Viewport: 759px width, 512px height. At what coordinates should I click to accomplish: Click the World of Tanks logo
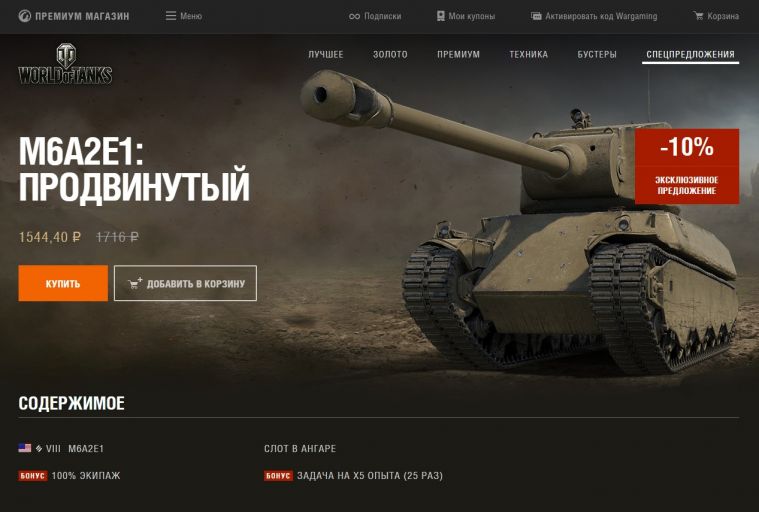[65, 64]
